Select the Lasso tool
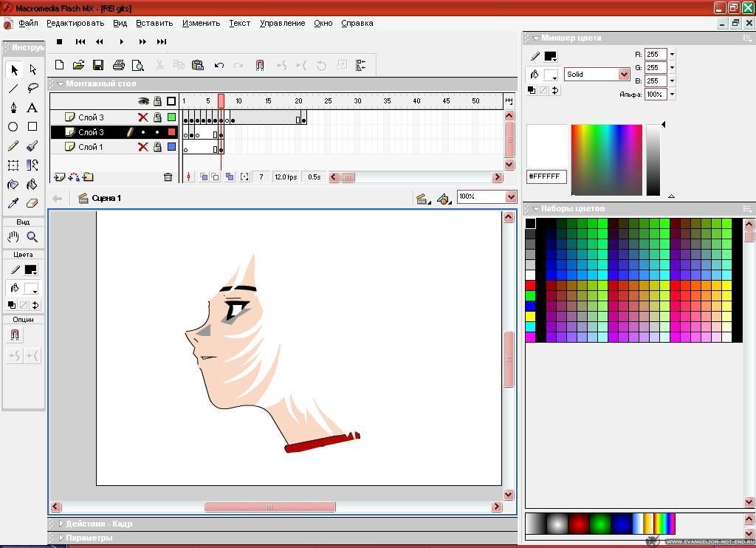 [32, 89]
